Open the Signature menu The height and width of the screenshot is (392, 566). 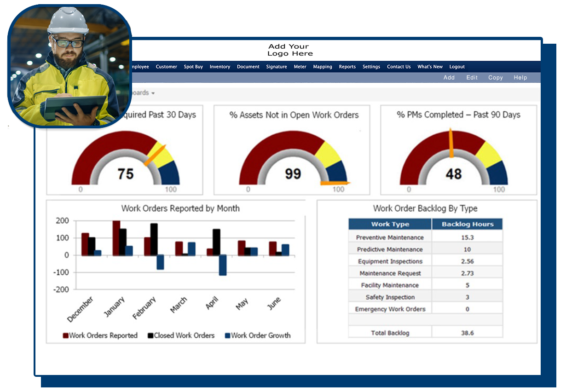click(x=276, y=67)
